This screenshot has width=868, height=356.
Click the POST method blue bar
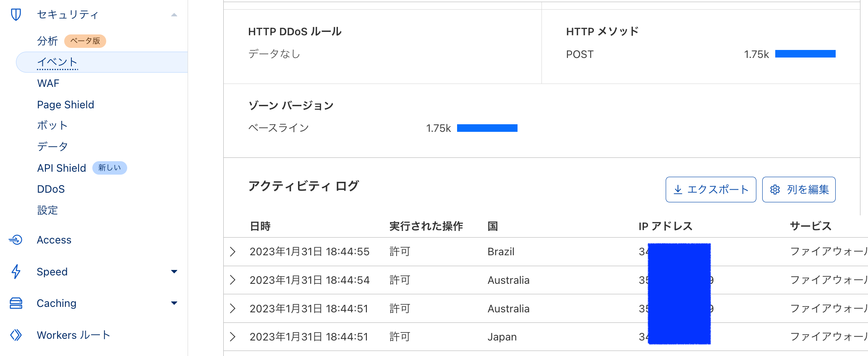[805, 54]
